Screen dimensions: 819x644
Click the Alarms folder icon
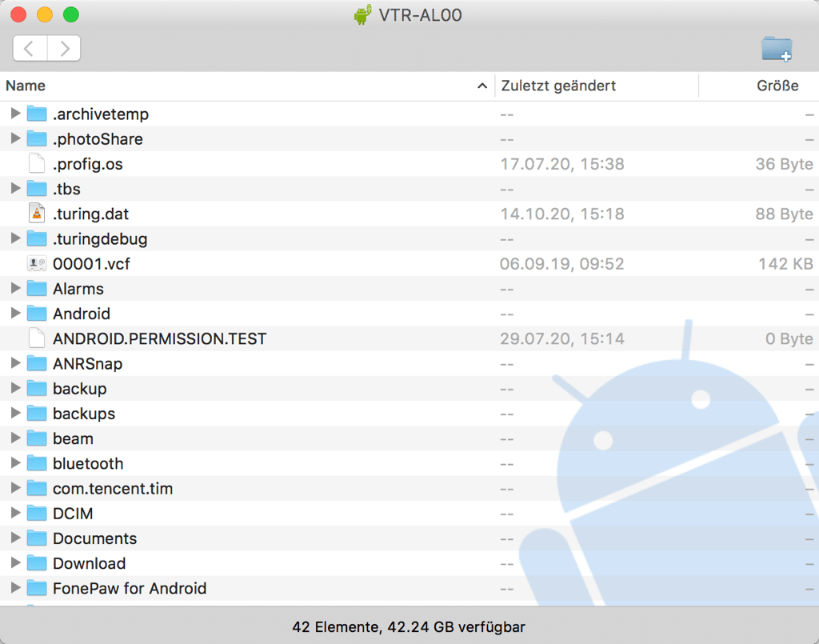click(37, 288)
